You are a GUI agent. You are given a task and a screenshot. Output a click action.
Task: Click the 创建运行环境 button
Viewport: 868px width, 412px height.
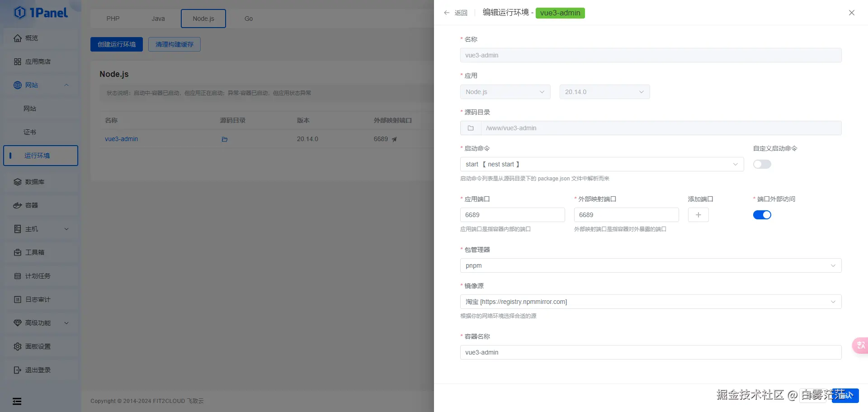117,44
